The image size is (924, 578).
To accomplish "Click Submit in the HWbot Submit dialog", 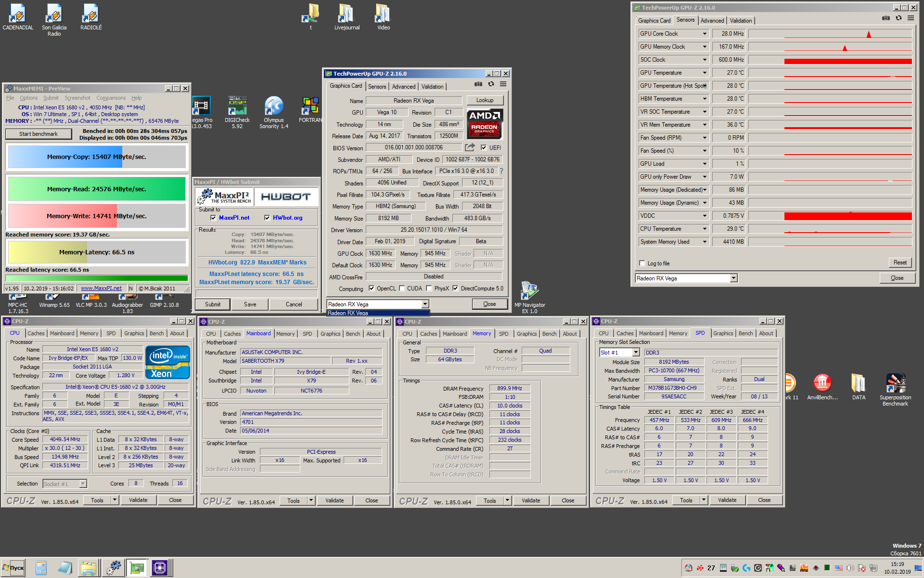I will tap(213, 304).
